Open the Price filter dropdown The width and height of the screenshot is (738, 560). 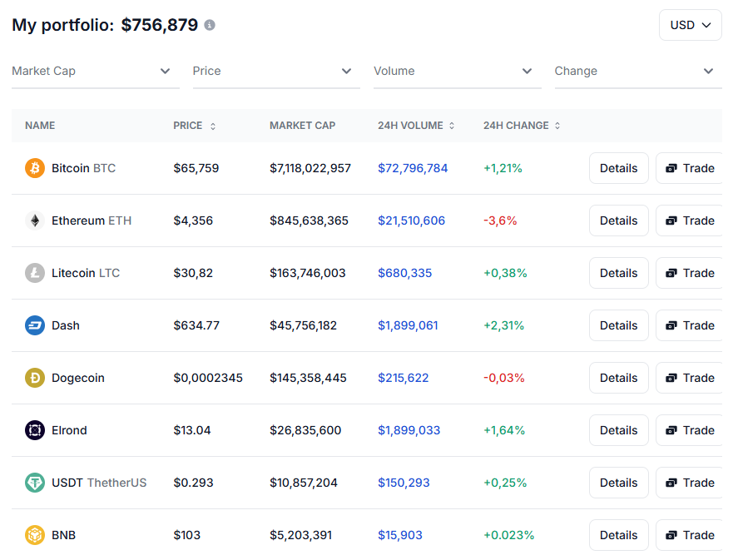(x=276, y=72)
